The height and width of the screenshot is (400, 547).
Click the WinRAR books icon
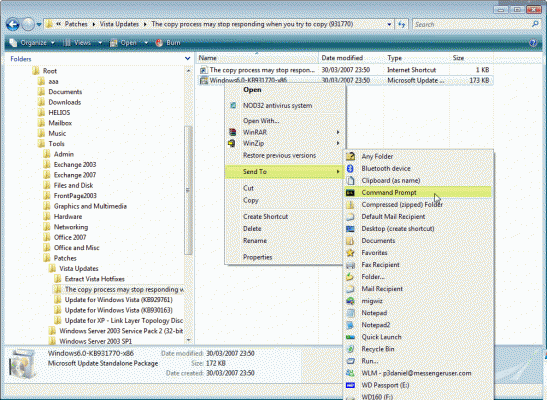[x=232, y=132]
